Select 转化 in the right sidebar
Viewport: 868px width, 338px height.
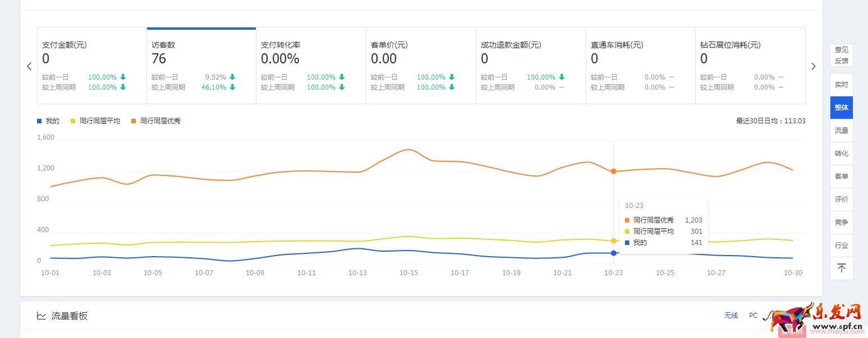[841, 153]
